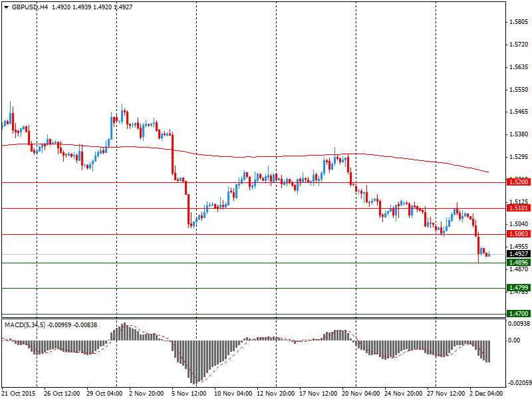Select the 1.4896 green support label

click(x=518, y=262)
